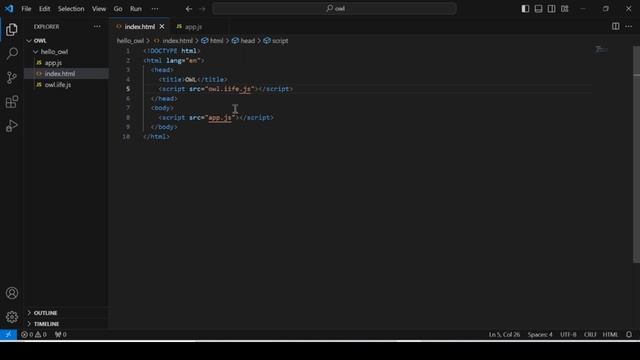Change line endings via CRLF item
This screenshot has width=640, height=360.
(590, 335)
